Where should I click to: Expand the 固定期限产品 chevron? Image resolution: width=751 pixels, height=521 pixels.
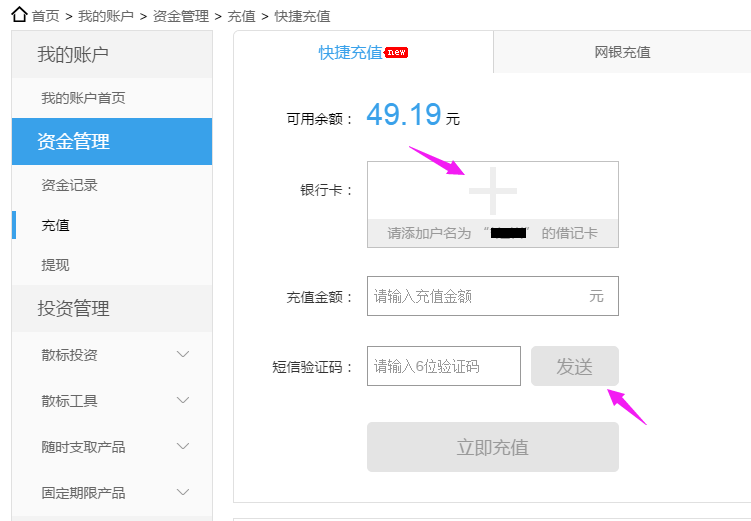(x=183, y=493)
